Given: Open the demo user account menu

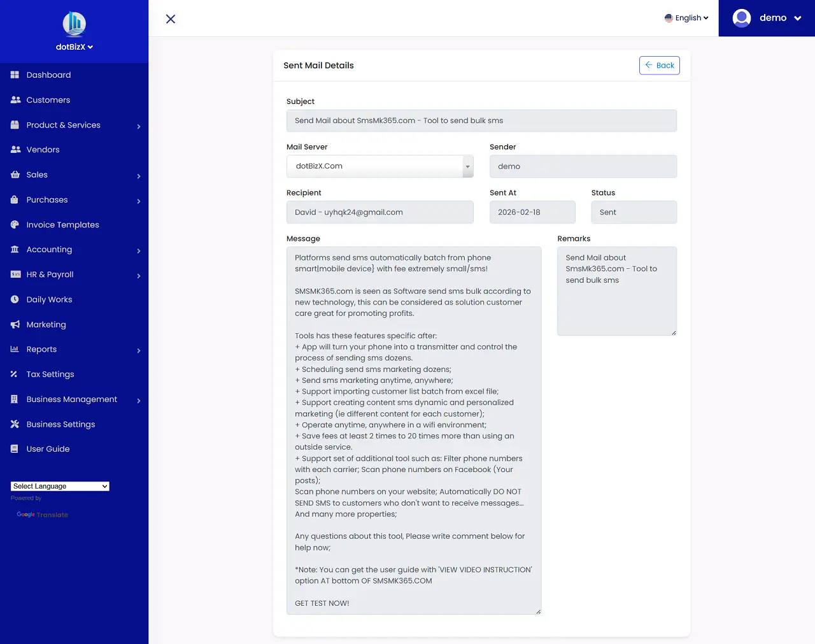Looking at the screenshot, I should tap(768, 18).
